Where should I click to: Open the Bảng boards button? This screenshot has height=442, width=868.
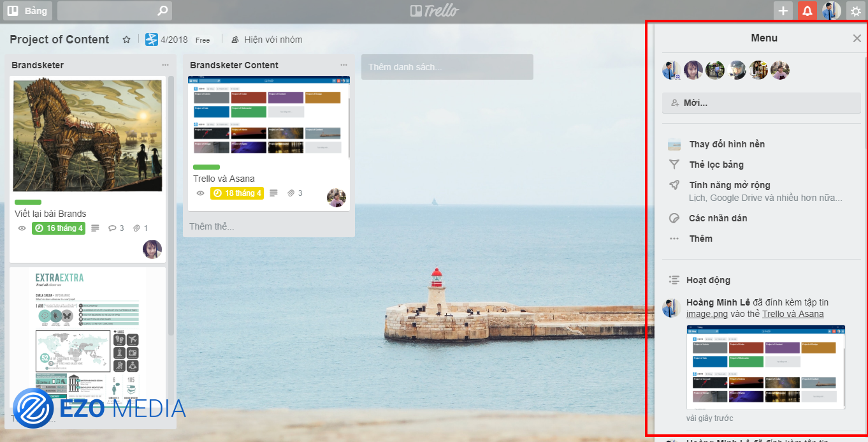coord(27,11)
